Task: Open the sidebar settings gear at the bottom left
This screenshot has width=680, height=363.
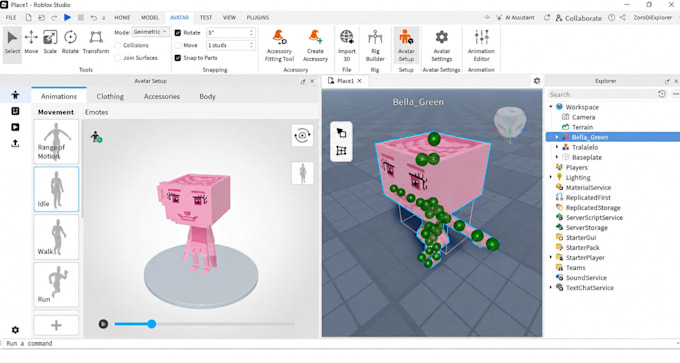Action: pos(15,330)
